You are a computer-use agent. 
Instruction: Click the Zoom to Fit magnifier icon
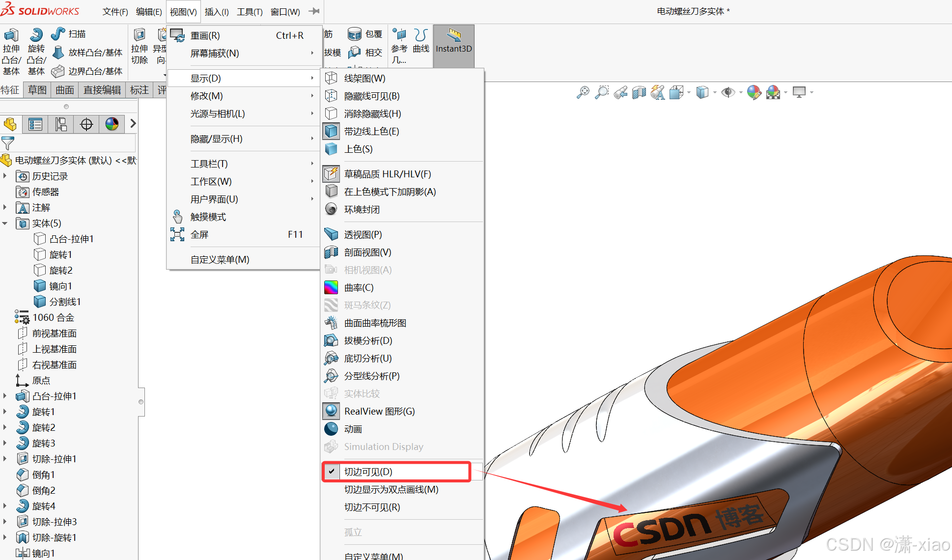583,92
